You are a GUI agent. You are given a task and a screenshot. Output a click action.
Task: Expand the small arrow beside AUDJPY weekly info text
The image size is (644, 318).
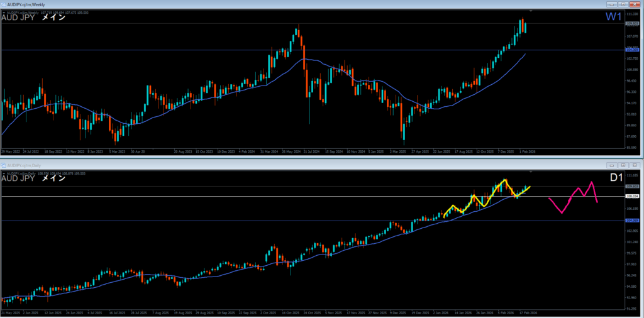point(3,11)
